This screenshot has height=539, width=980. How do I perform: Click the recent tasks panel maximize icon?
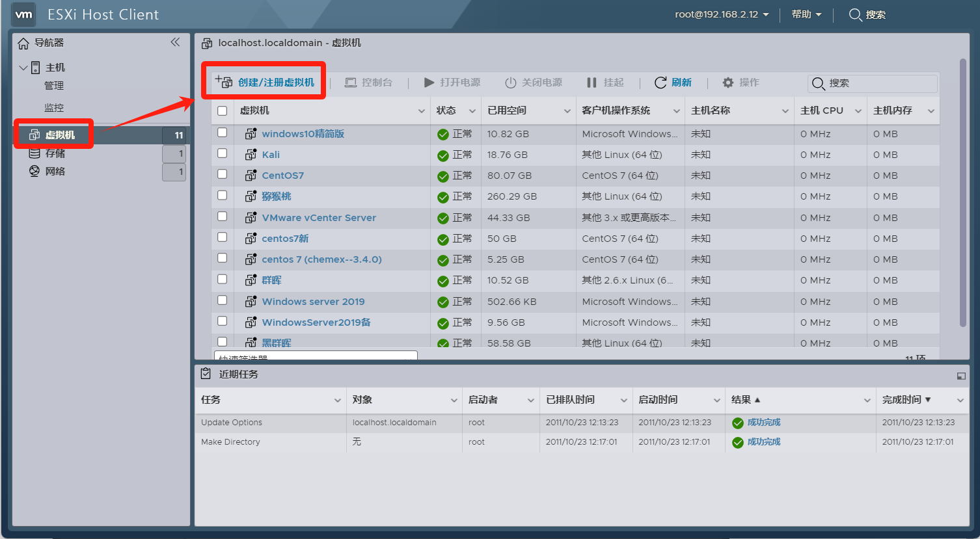click(x=961, y=376)
